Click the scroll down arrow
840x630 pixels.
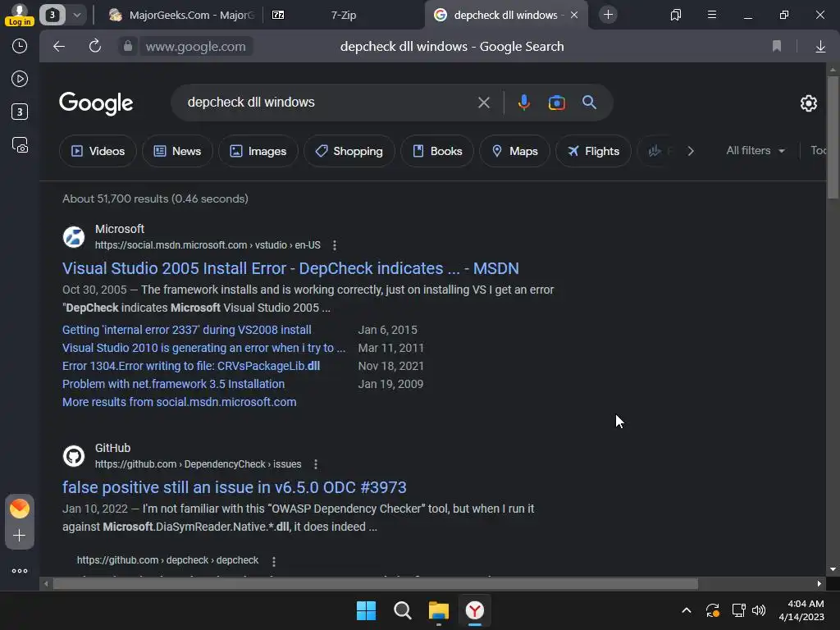833,569
